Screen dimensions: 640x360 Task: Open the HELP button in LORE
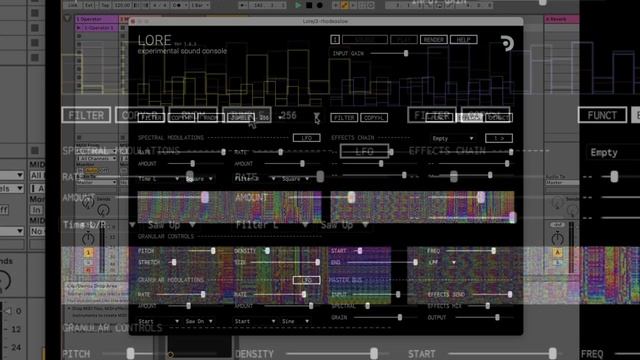463,40
